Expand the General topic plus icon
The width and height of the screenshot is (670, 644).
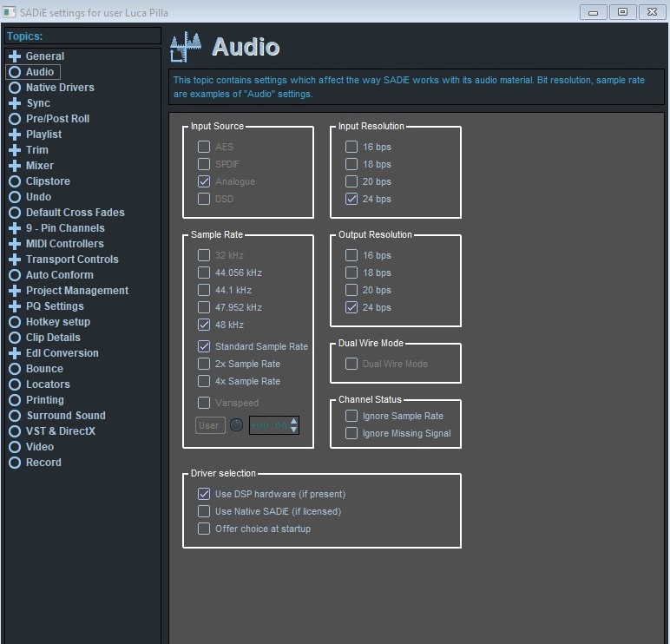tap(15, 56)
